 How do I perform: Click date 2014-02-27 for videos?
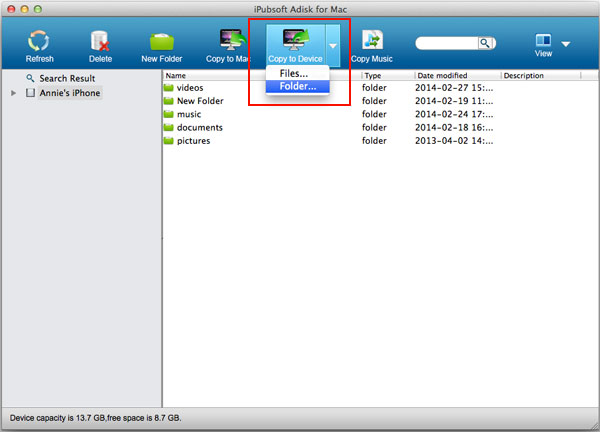click(454, 88)
